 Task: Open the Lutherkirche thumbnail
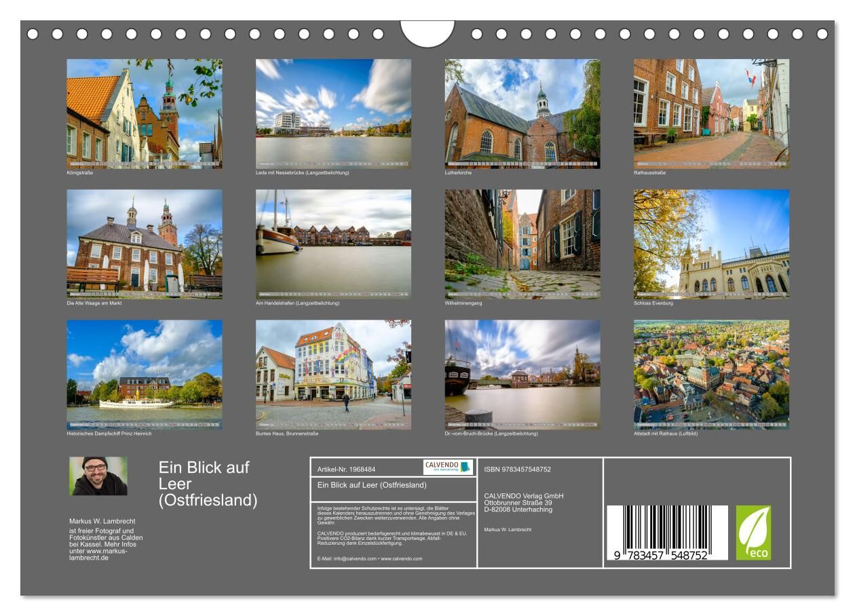click(522, 113)
